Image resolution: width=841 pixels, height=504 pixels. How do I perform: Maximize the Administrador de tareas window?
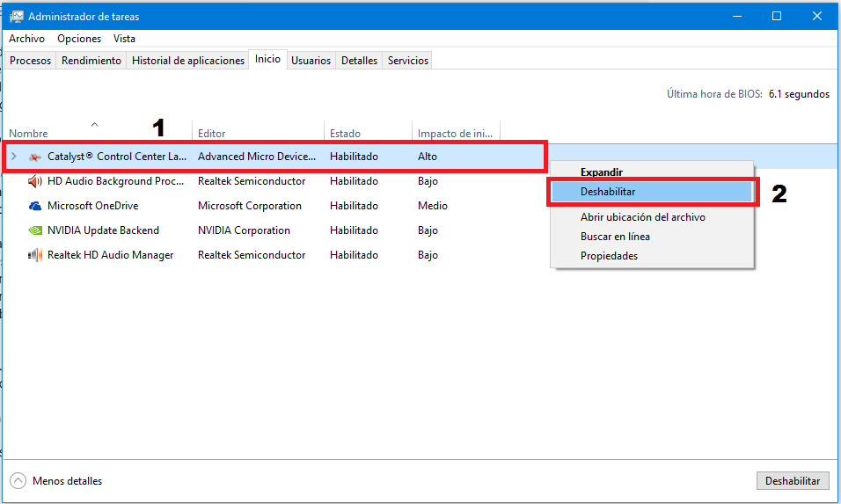click(x=777, y=16)
